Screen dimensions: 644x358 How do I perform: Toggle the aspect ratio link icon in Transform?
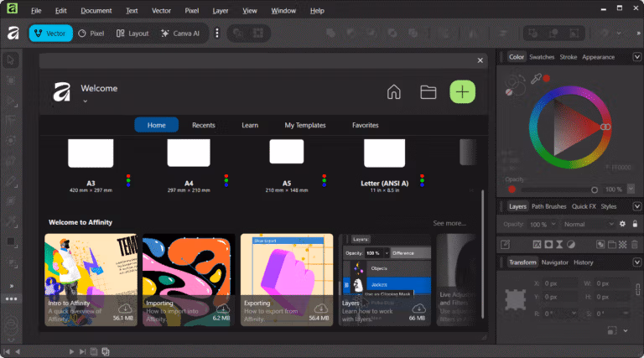pyautogui.click(x=637, y=289)
